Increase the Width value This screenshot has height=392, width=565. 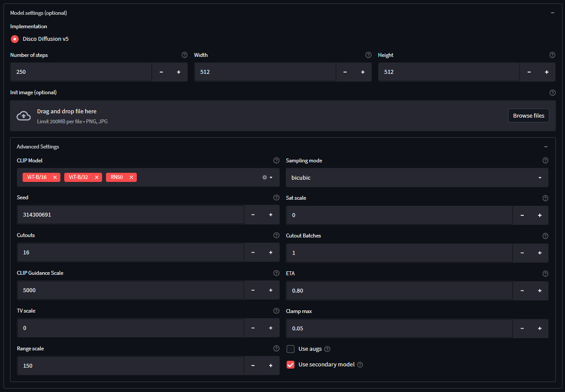[363, 72]
